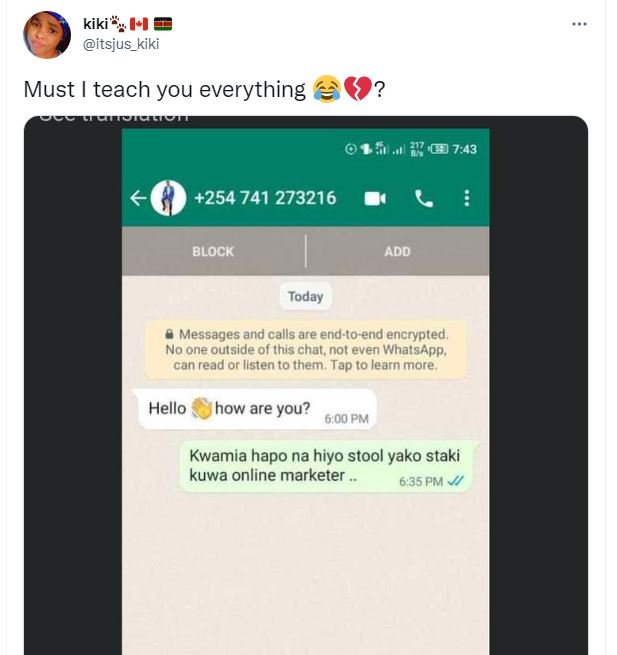Screen dimensions: 617x655
Task: Click the kiki display name
Action: pos(96,24)
